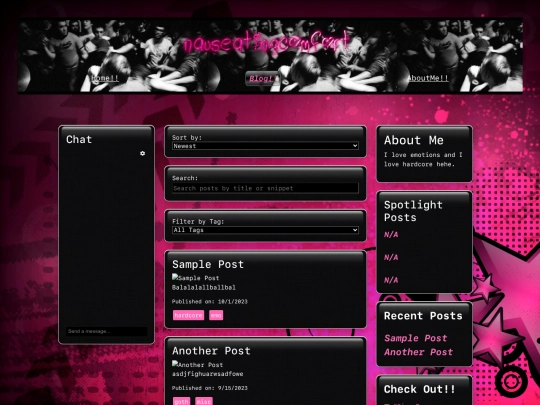Click the Recent Posts heading
This screenshot has height=405, width=540.
(x=423, y=316)
